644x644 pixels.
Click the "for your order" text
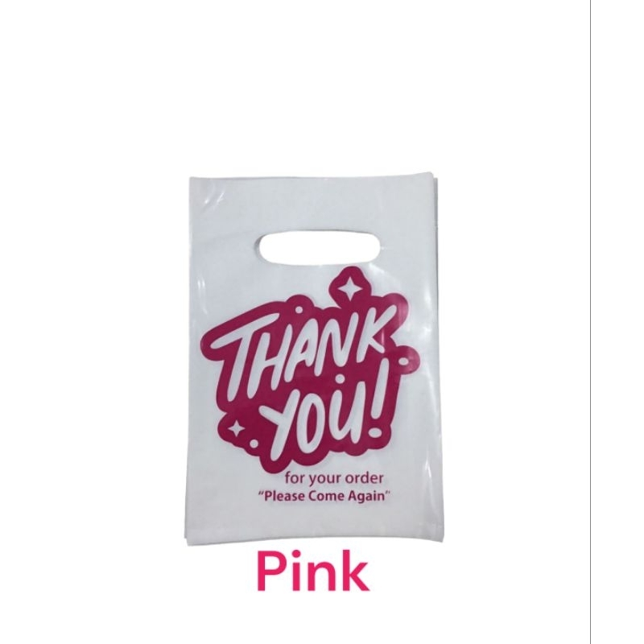pos(334,478)
